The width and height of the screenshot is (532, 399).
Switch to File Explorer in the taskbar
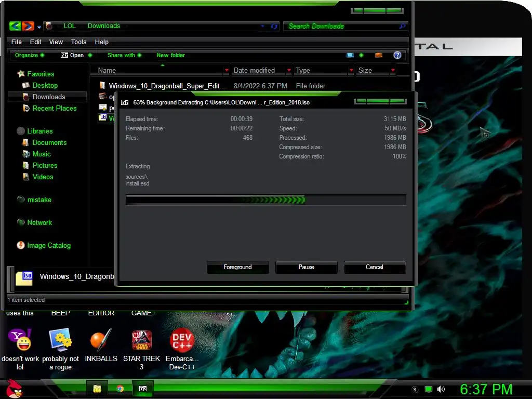point(97,389)
